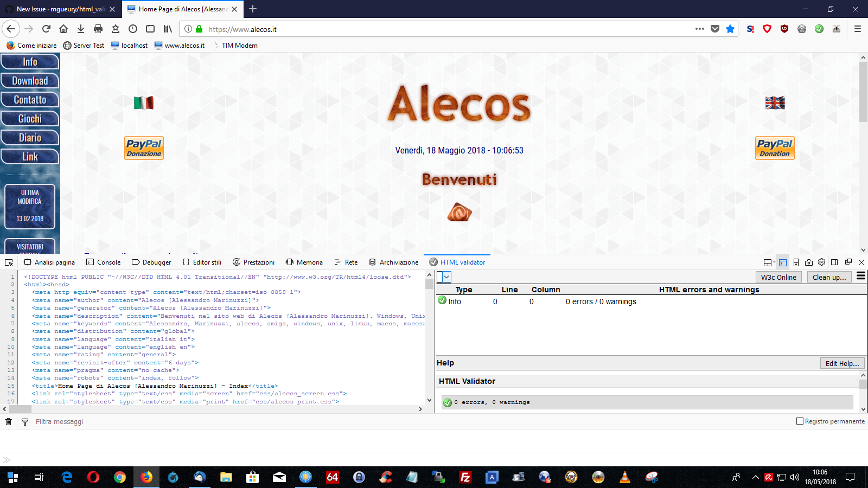Open the Console tab
This screenshot has width=868, height=488.
(x=103, y=262)
